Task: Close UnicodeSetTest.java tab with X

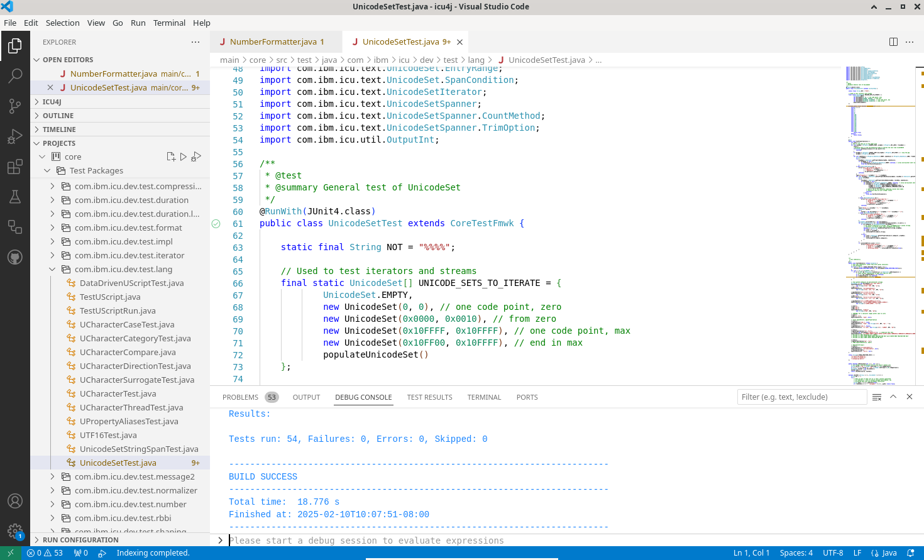Action: point(459,42)
